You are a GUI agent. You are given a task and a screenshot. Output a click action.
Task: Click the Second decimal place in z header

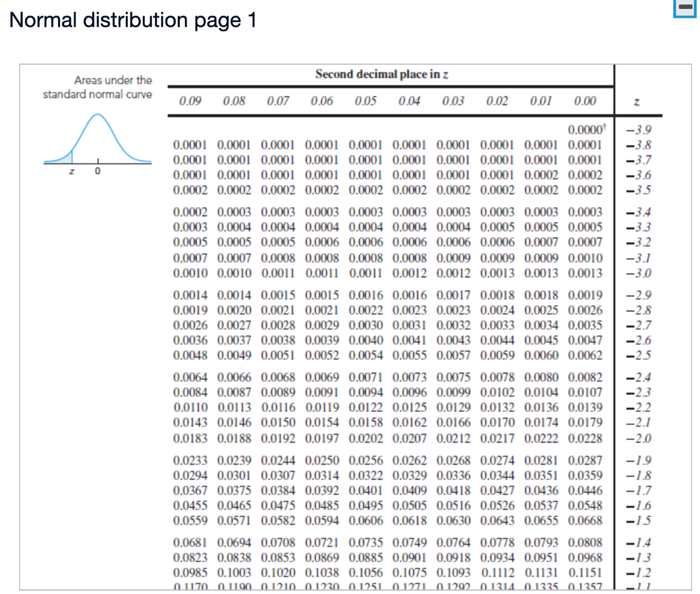[x=381, y=75]
